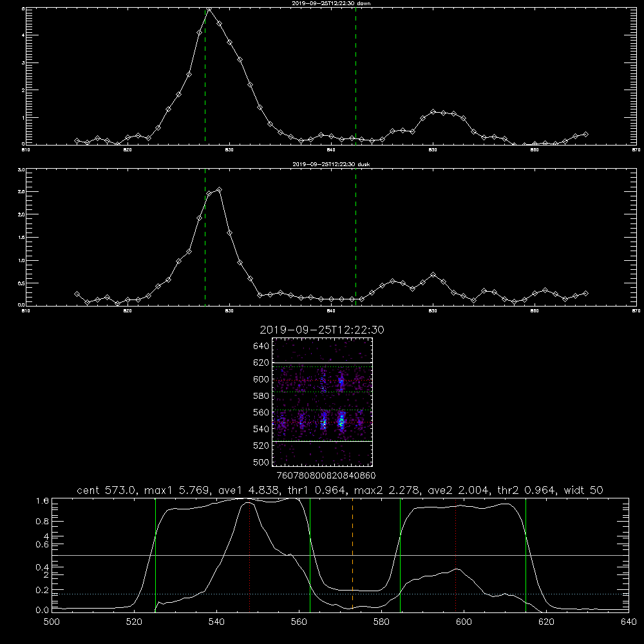This screenshot has height=644, width=644.
Task: Click '2.5' on the dusk plot y-axis
Action: tap(21, 192)
